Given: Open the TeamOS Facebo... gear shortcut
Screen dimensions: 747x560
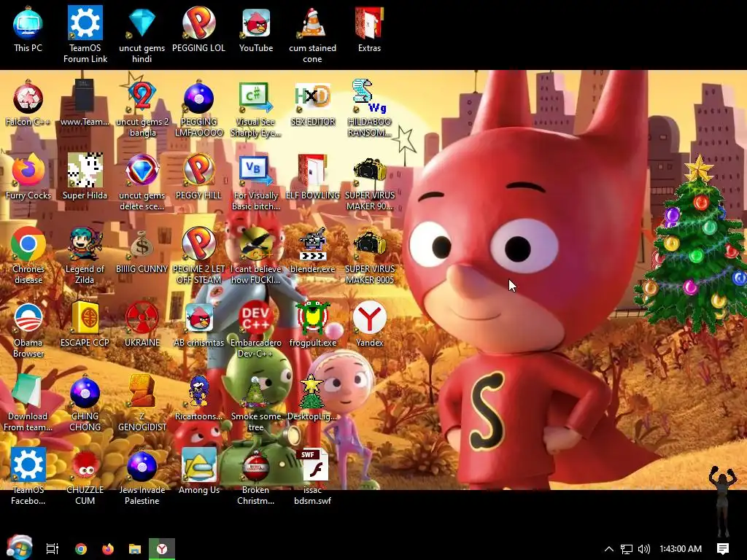Looking at the screenshot, I should [x=28, y=476].
